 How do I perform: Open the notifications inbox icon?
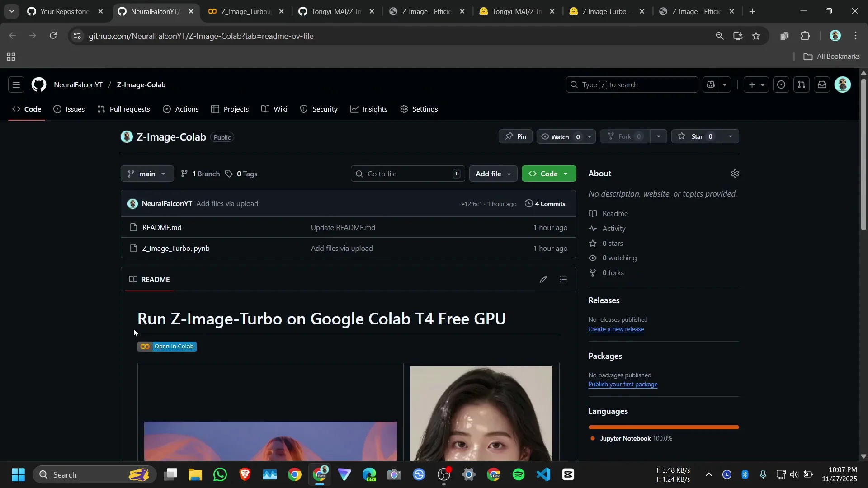pos(822,85)
